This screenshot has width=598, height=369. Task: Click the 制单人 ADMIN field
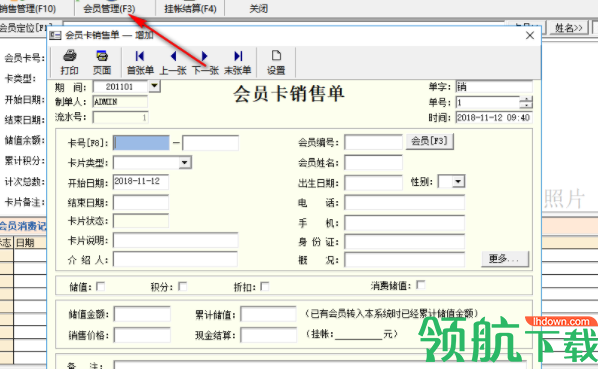(x=120, y=102)
